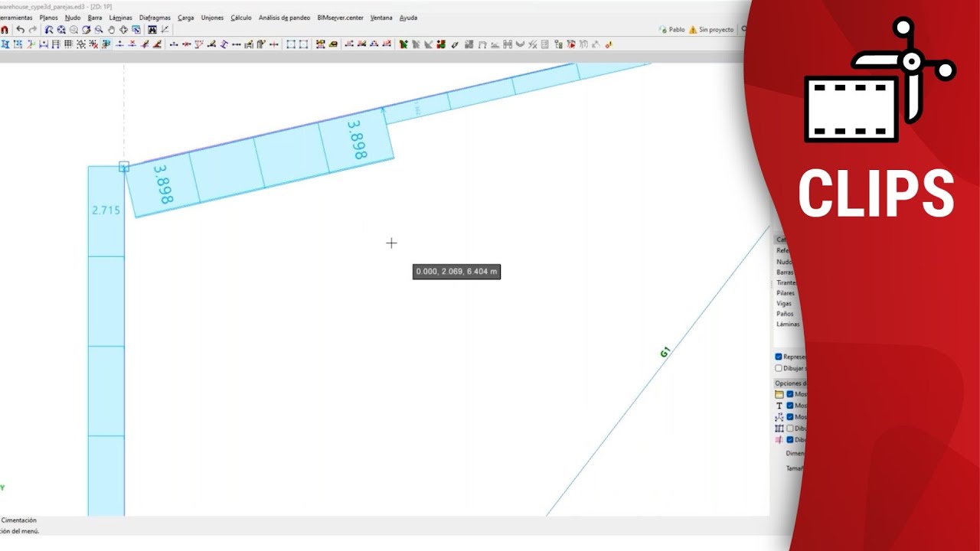Open the Barra menu
This screenshot has height=551, width=980.
(x=95, y=18)
